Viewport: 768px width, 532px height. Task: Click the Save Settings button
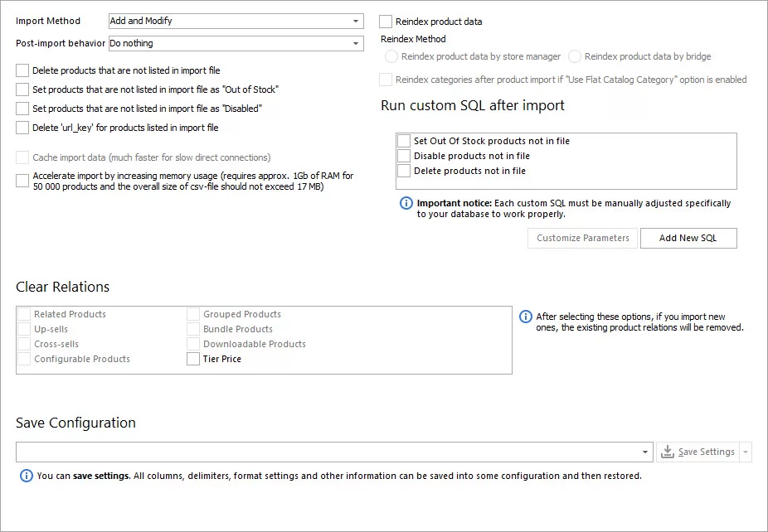click(698, 452)
